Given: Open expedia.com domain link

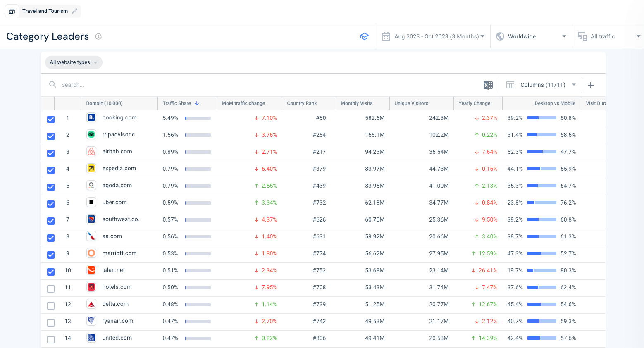Looking at the screenshot, I should point(119,169).
